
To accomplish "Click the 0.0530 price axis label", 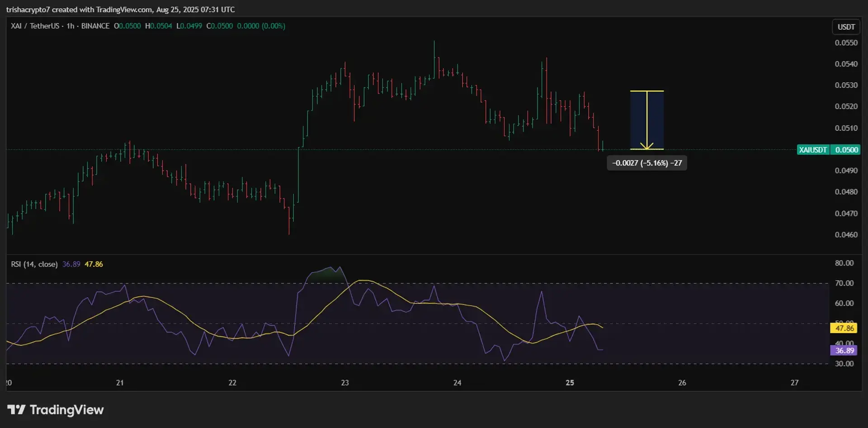I will [x=846, y=85].
